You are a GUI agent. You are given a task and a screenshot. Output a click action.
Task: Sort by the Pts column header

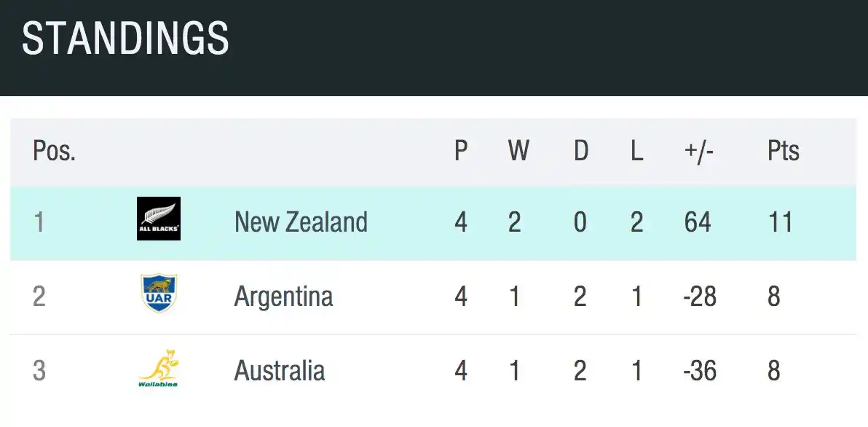coord(783,152)
